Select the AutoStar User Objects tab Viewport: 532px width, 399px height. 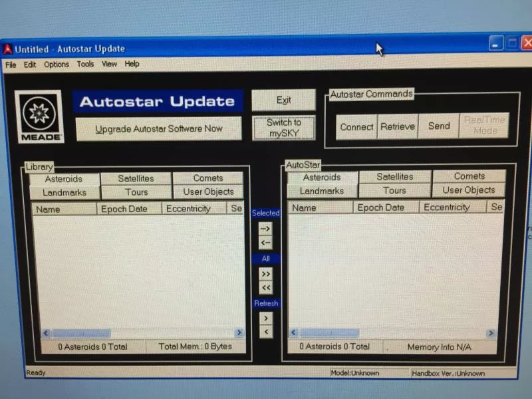pyautogui.click(x=469, y=190)
